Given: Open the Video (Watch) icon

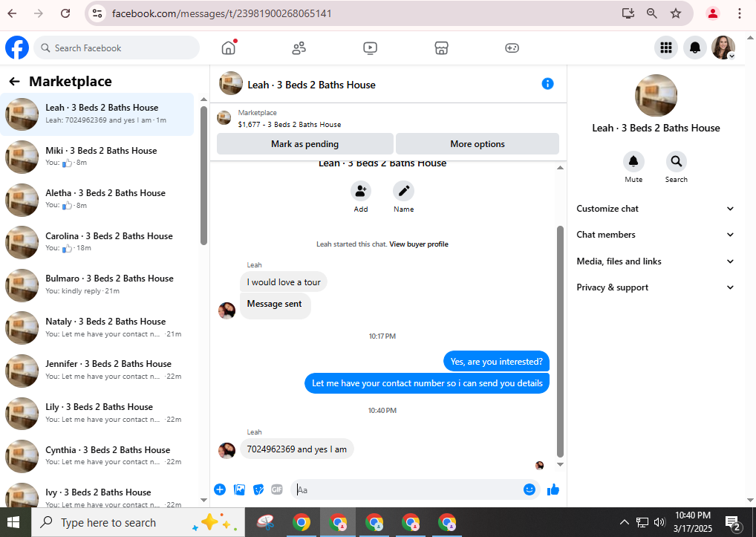Looking at the screenshot, I should click(370, 48).
